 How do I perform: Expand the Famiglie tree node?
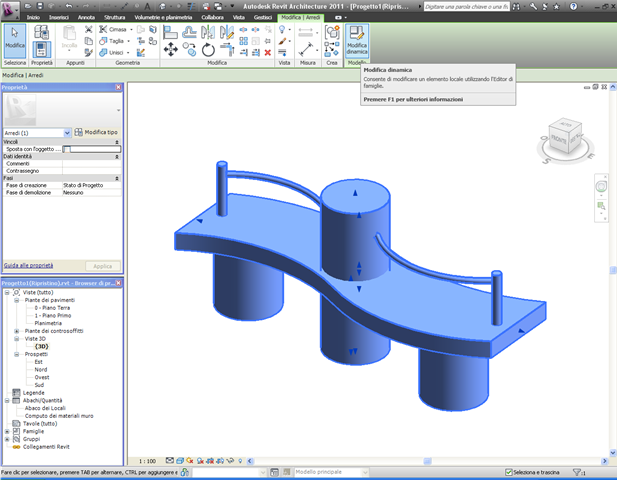tap(7, 431)
